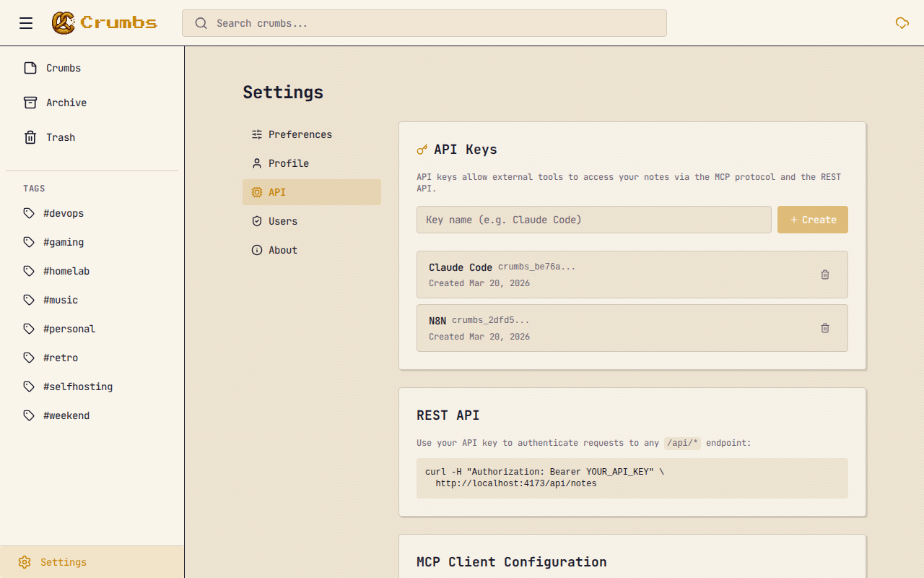The width and height of the screenshot is (924, 578).
Task: Click the API Keys heading
Action: click(466, 150)
